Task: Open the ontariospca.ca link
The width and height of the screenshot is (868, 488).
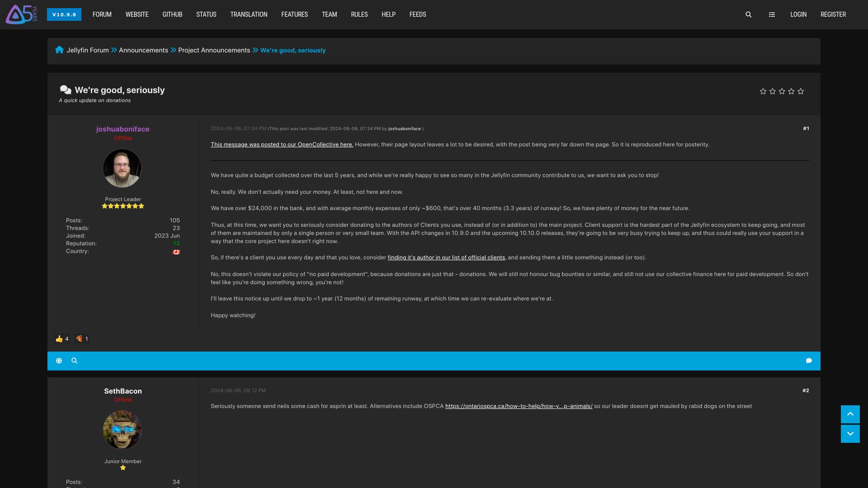Action: [519, 406]
